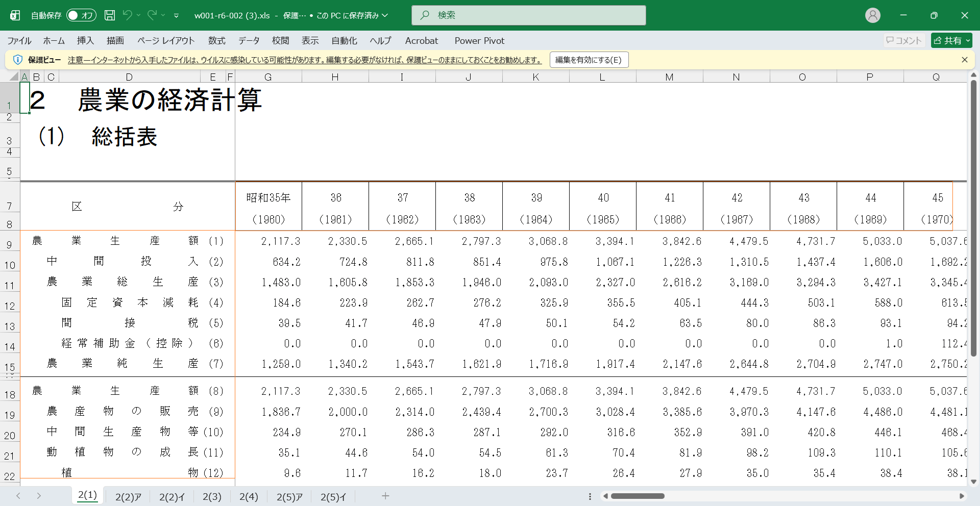
Task: Close the Protected View warning bar
Action: (964, 60)
